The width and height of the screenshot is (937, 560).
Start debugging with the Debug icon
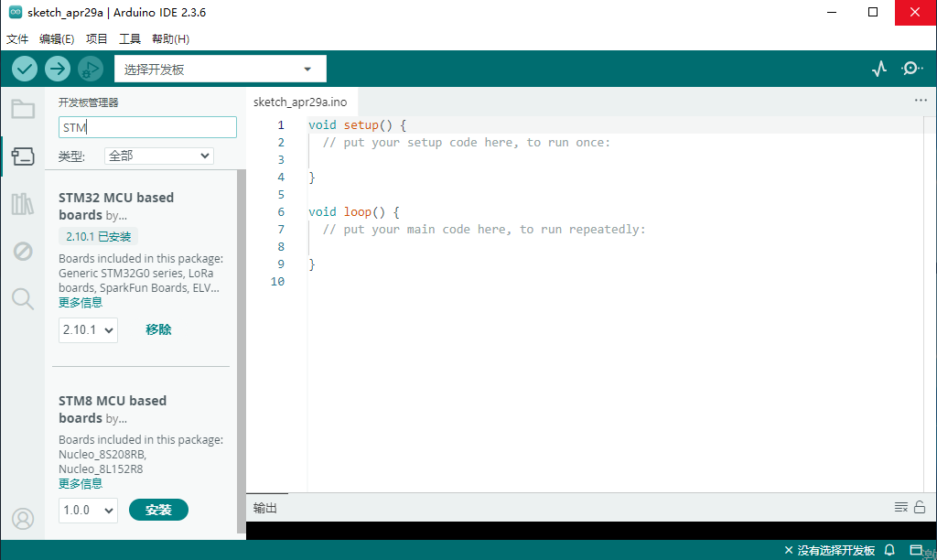tap(90, 69)
